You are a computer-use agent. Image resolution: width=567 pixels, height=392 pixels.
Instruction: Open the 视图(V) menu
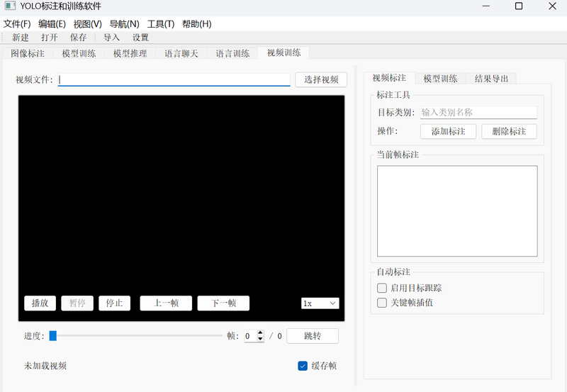point(87,24)
